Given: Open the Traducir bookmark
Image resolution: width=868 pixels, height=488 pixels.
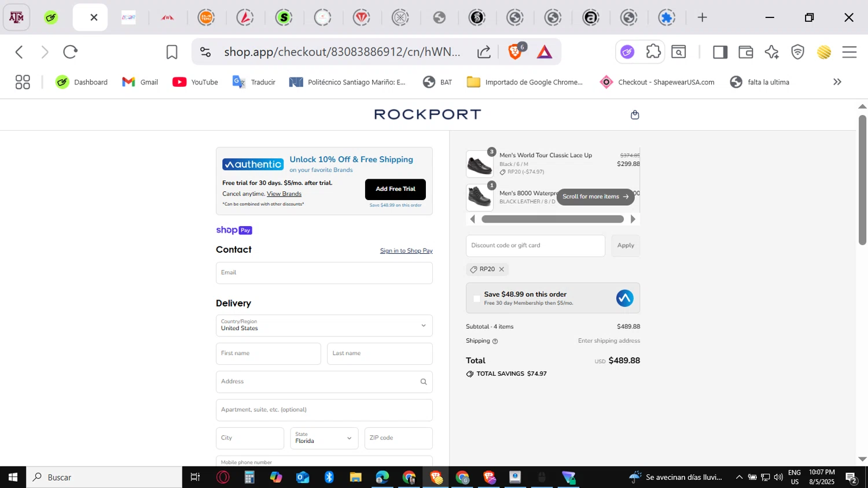Looking at the screenshot, I should [x=254, y=82].
